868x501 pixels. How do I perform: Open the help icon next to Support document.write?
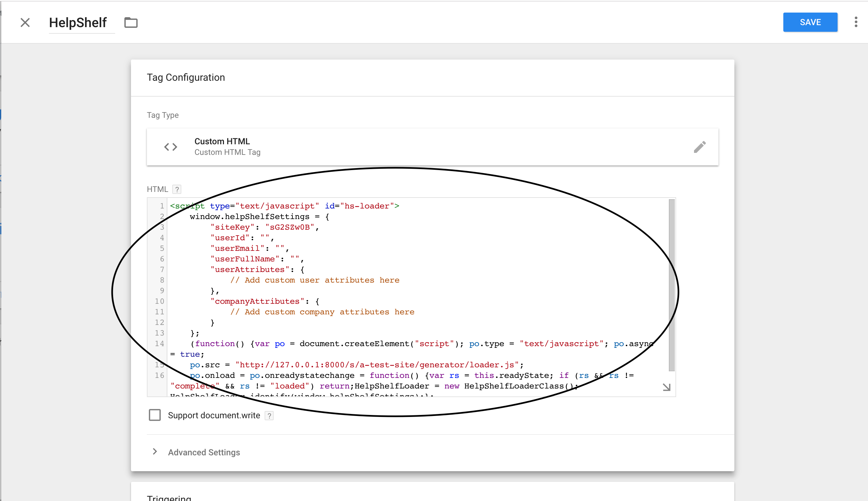pyautogui.click(x=269, y=416)
